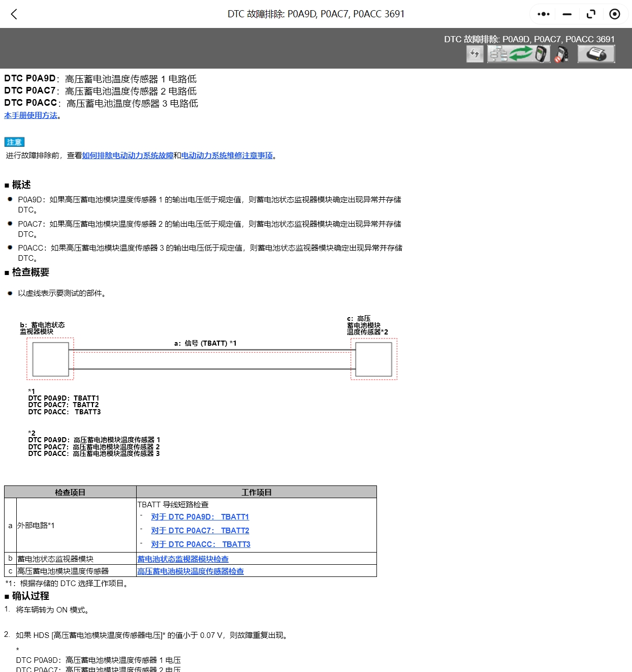Viewport: 632px width, 672px height.
Task: Open the 高压蓄电池模块温度传感器检查 link
Action: click(x=190, y=571)
